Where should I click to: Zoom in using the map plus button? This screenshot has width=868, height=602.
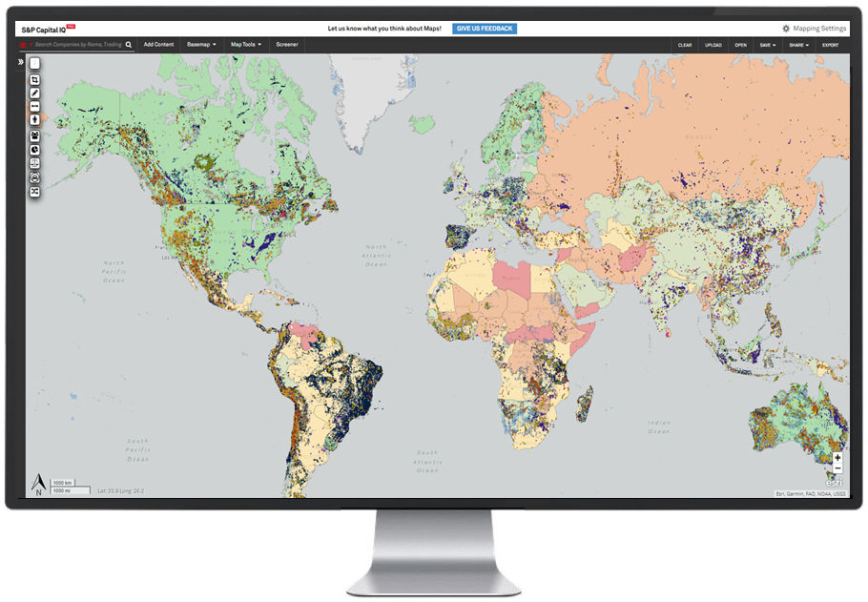tap(837, 457)
